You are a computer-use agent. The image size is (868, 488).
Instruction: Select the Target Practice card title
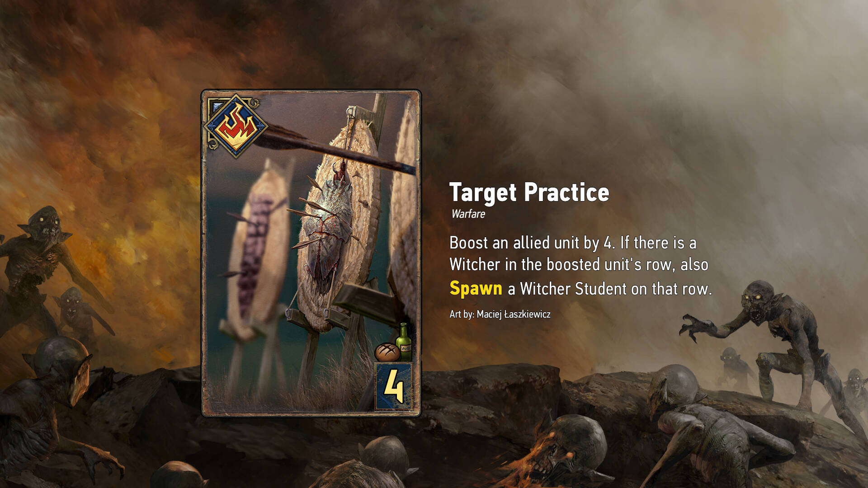point(529,193)
